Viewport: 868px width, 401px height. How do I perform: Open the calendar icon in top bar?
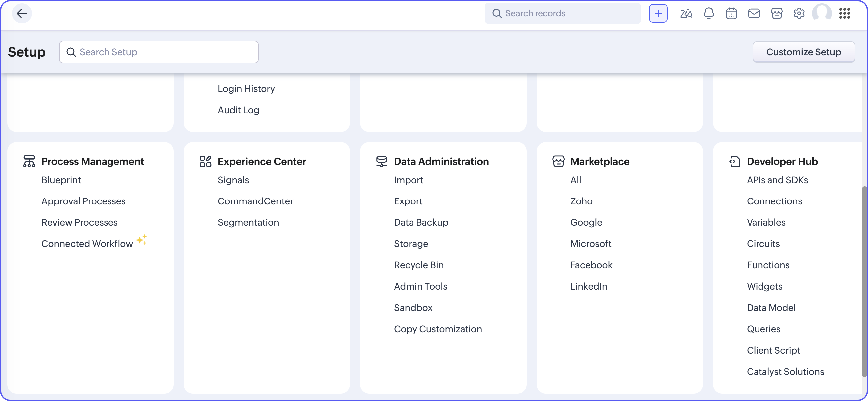[x=731, y=14]
